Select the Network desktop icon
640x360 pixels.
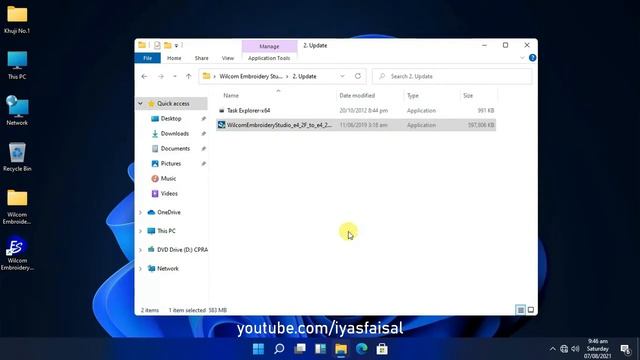pyautogui.click(x=17, y=111)
